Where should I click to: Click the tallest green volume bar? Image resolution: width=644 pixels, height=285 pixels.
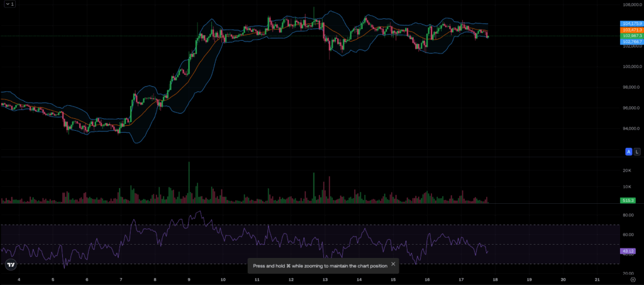click(x=189, y=184)
